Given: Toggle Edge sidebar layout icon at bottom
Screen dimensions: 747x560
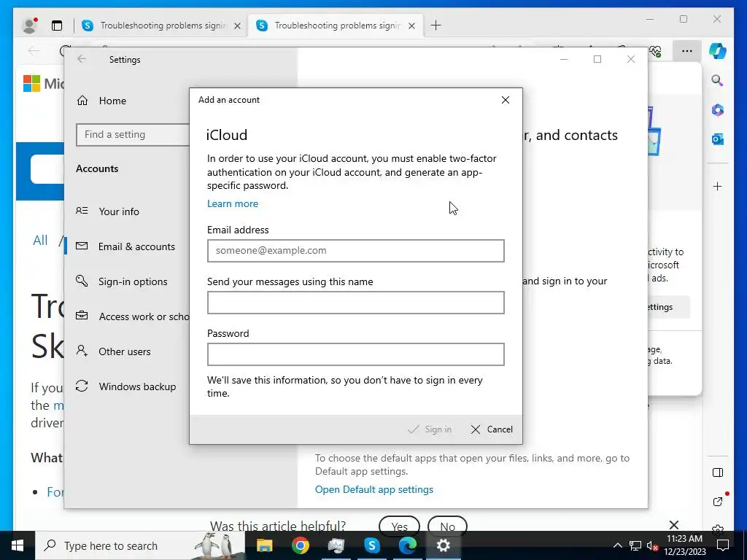Looking at the screenshot, I should 718,472.
